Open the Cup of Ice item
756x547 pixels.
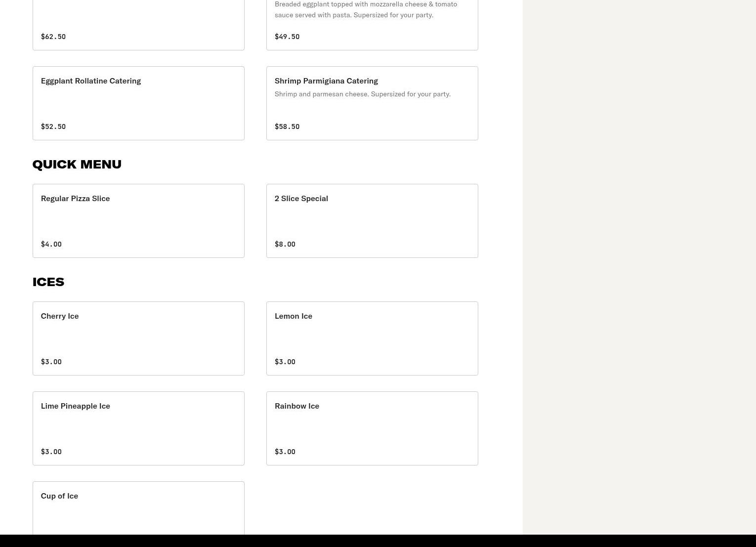click(138, 508)
